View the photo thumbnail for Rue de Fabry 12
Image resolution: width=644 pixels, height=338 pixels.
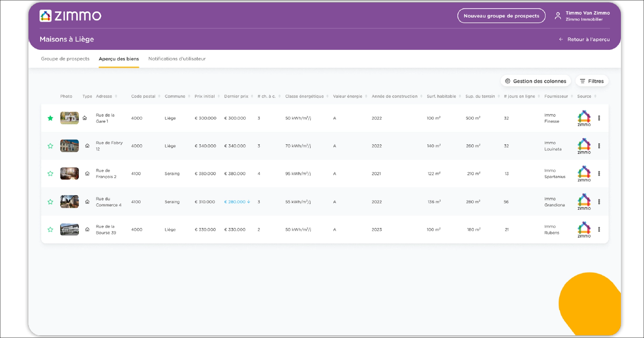pyautogui.click(x=69, y=146)
